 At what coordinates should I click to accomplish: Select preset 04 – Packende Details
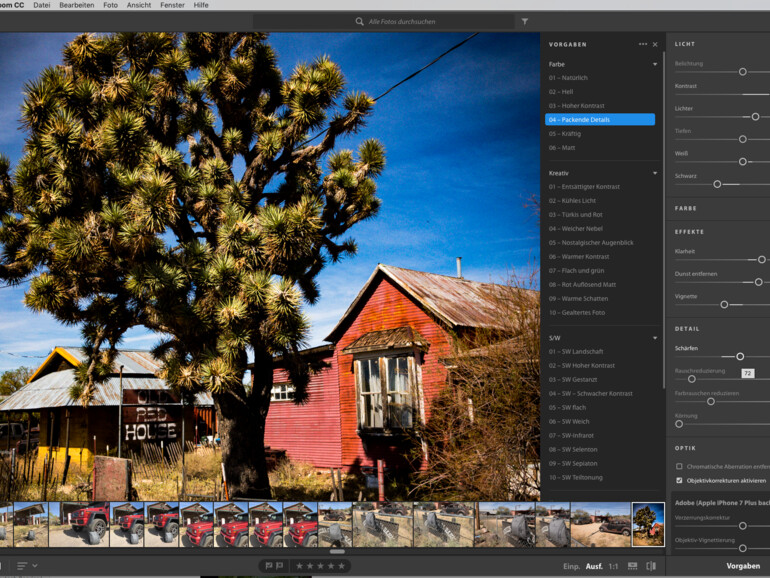600,119
